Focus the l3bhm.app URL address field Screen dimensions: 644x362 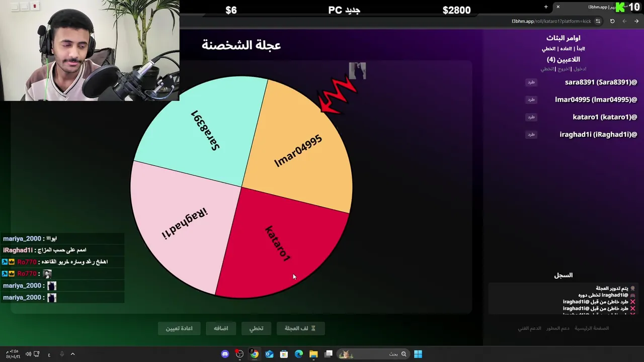tap(551, 21)
